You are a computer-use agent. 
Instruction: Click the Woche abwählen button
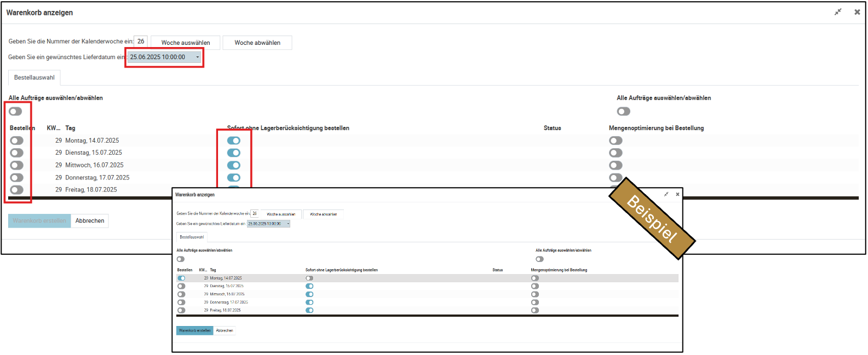(257, 43)
